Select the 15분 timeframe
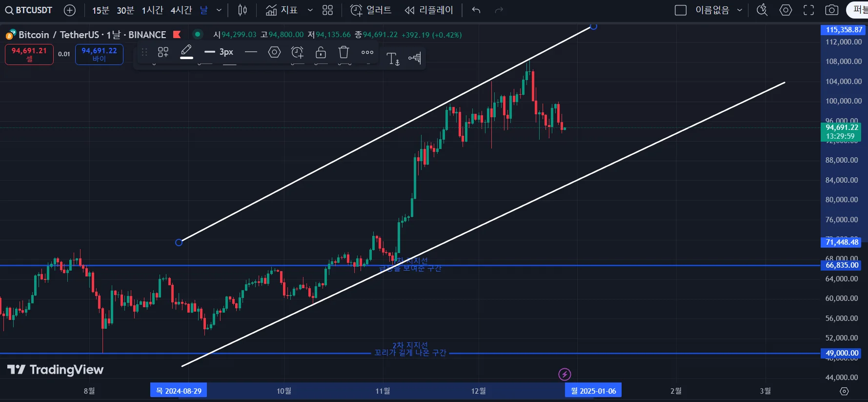 (101, 10)
